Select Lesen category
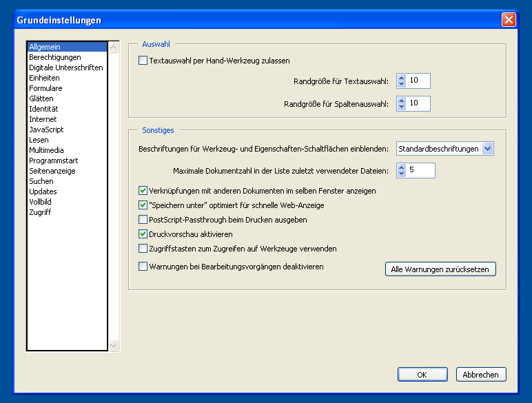The width and height of the screenshot is (532, 403). pyautogui.click(x=67, y=140)
